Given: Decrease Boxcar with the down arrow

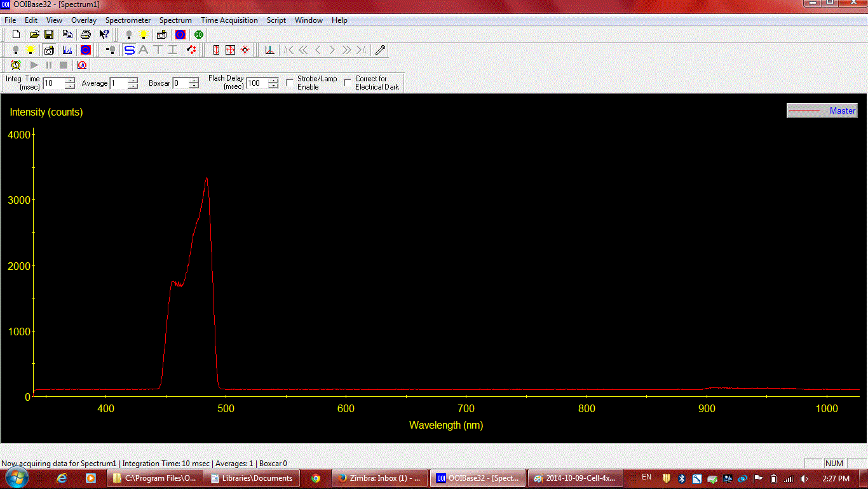Looking at the screenshot, I should click(194, 86).
